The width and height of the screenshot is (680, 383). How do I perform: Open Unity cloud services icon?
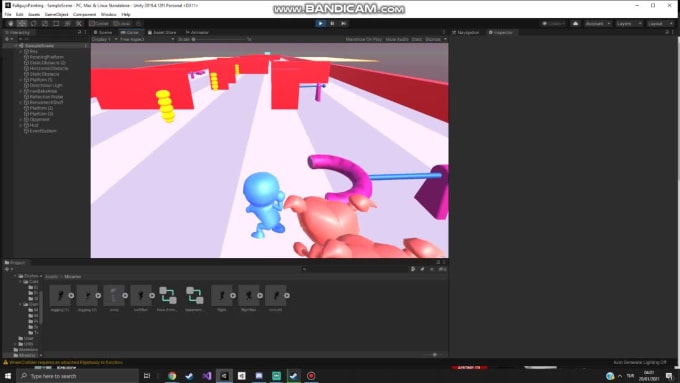[575, 23]
